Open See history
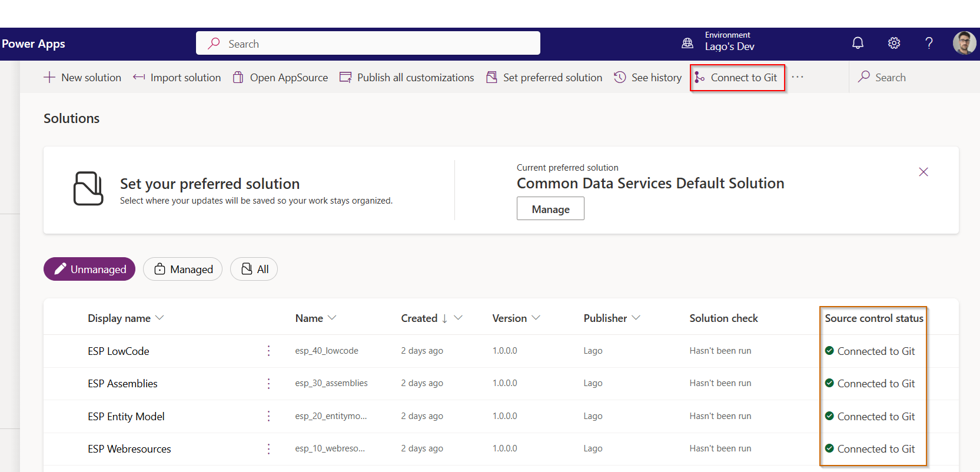Viewport: 980px width, 472px height. pos(648,77)
